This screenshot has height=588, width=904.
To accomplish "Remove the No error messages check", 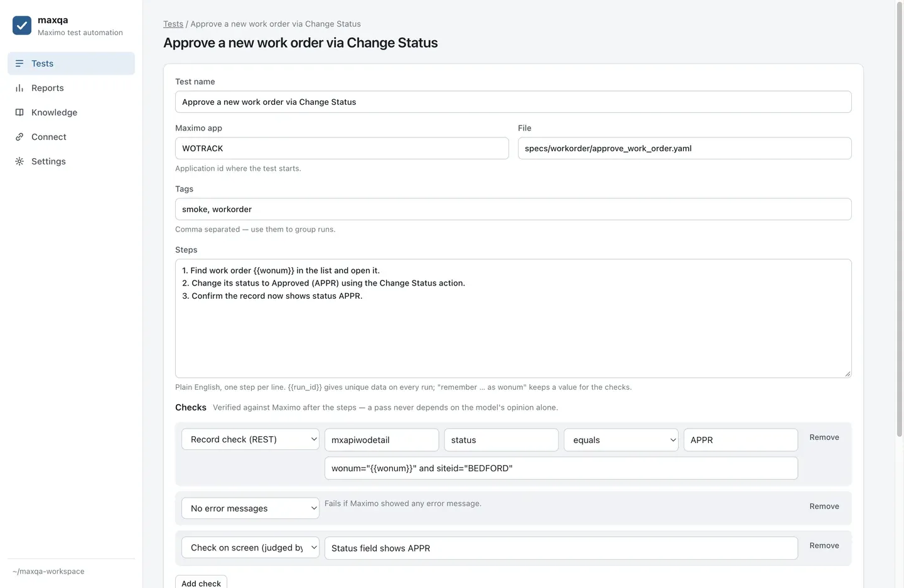I will [824, 506].
